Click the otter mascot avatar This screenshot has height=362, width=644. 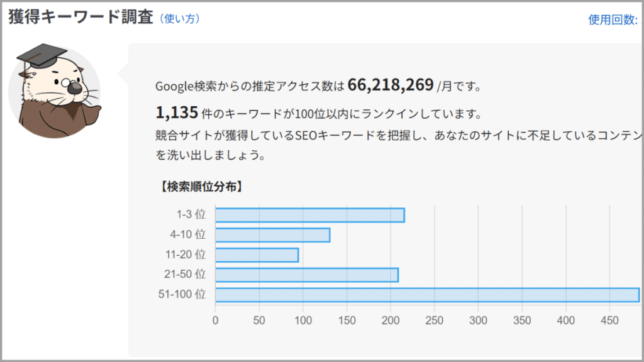click(x=54, y=92)
